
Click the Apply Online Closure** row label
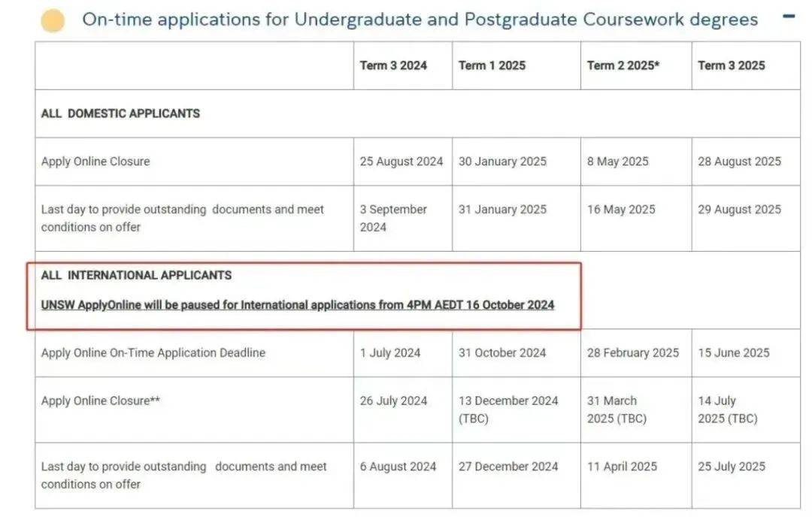101,401
